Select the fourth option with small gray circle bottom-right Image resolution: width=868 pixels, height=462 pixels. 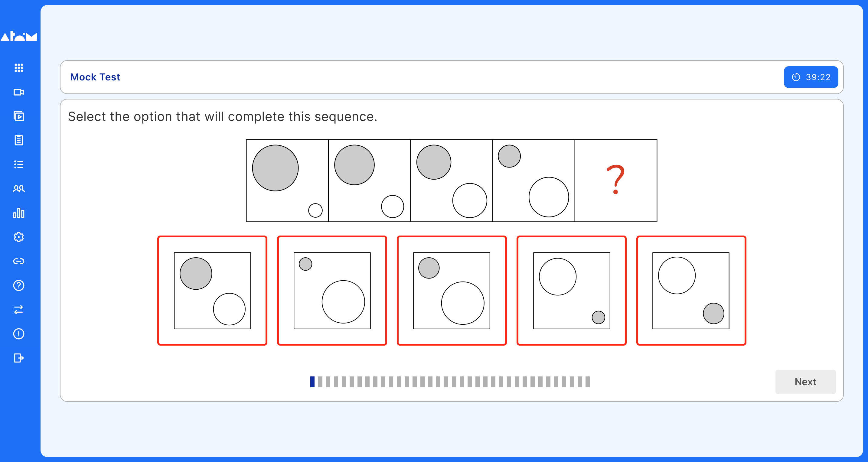tap(572, 291)
